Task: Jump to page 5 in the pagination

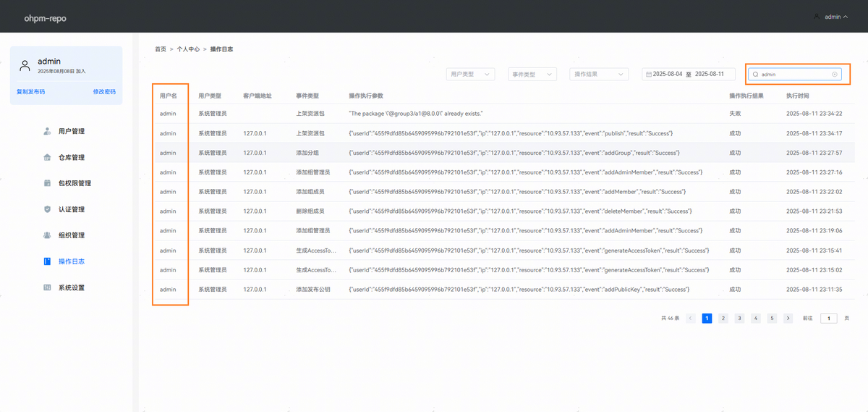Action: coord(772,318)
